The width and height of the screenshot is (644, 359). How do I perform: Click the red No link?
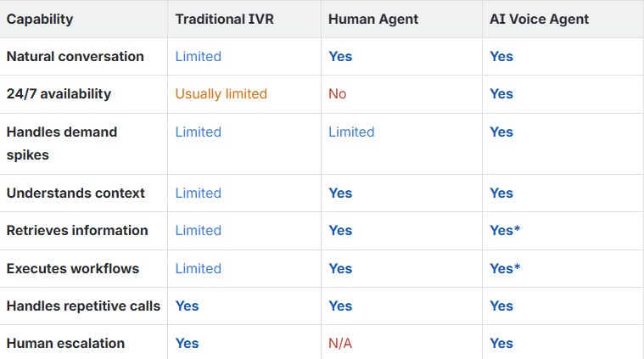pos(337,93)
